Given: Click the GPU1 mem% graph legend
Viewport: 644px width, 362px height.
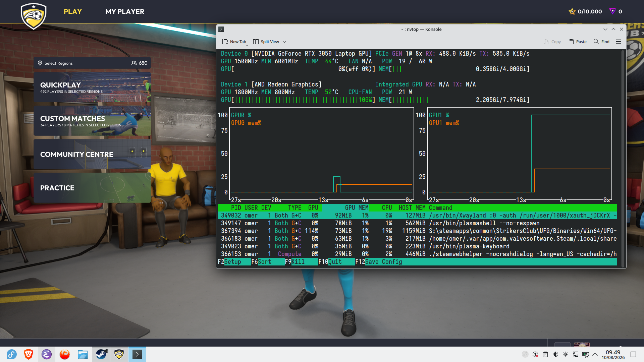Looking at the screenshot, I should [x=444, y=123].
